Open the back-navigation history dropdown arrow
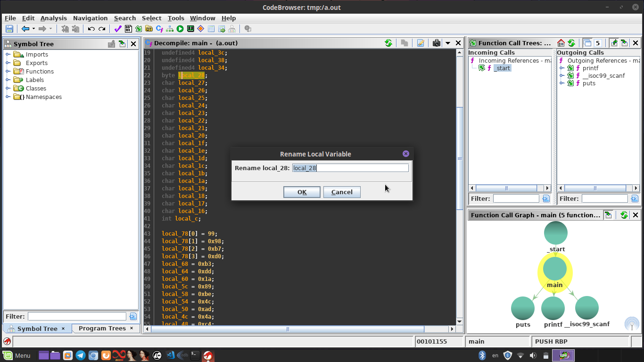The height and width of the screenshot is (362, 644). tap(33, 29)
